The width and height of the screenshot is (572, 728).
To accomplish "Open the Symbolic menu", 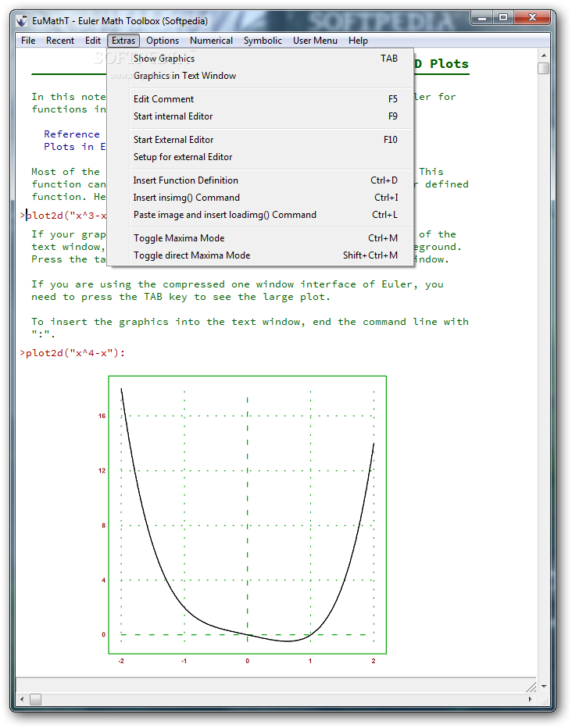I will coord(263,41).
